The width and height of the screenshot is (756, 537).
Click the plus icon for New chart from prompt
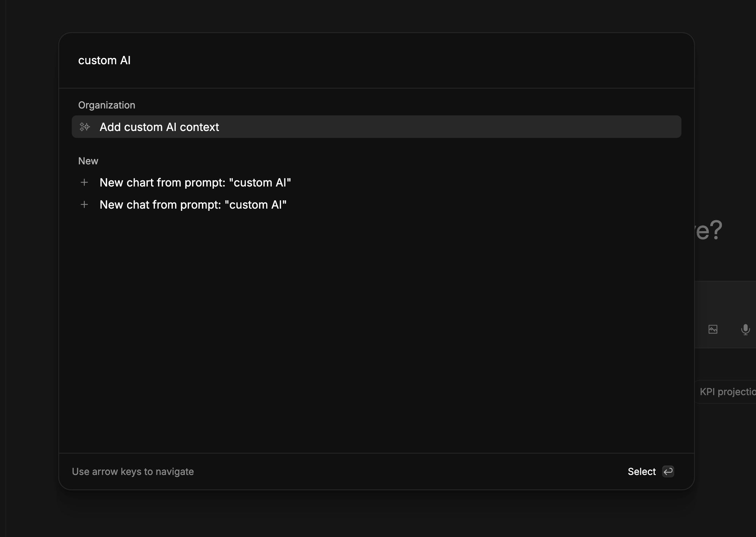click(x=84, y=182)
